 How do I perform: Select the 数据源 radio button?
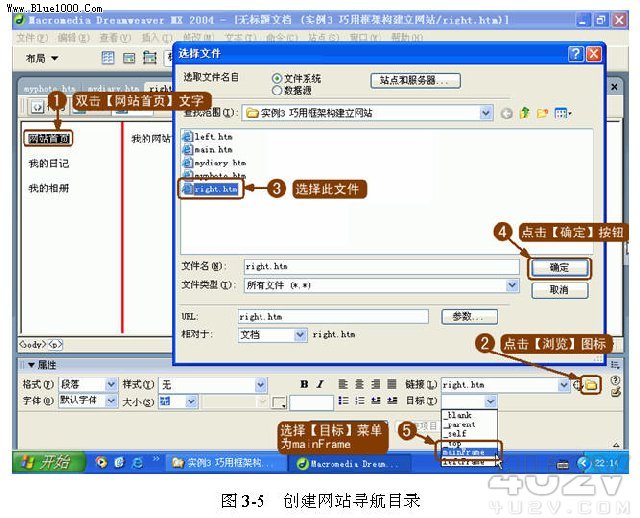tap(277, 90)
